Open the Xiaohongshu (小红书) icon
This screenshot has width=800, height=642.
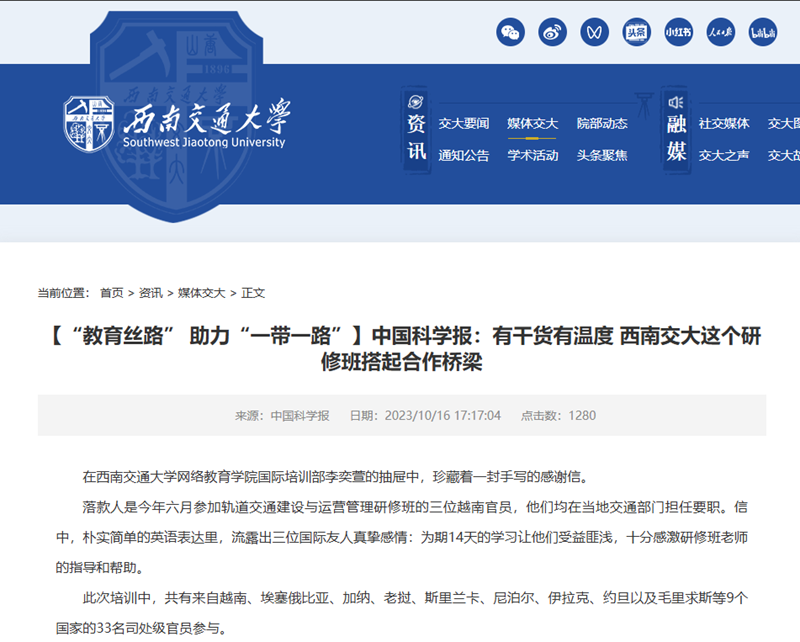pos(679,32)
